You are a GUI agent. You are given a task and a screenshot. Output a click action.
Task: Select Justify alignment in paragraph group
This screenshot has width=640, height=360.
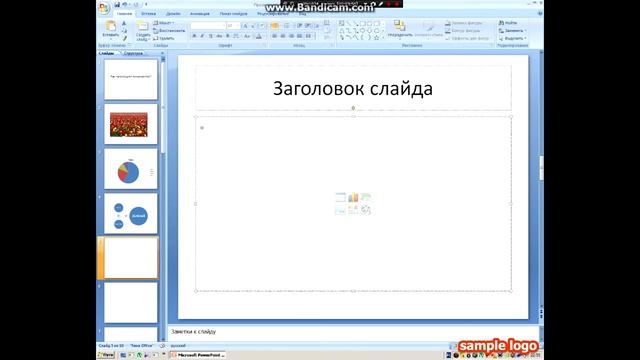tap(300, 36)
